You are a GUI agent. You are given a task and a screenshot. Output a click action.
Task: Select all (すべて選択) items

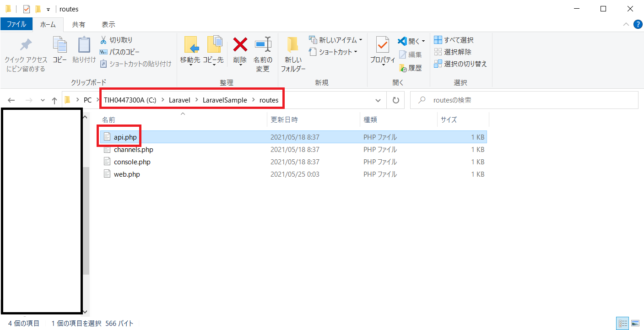454,40
